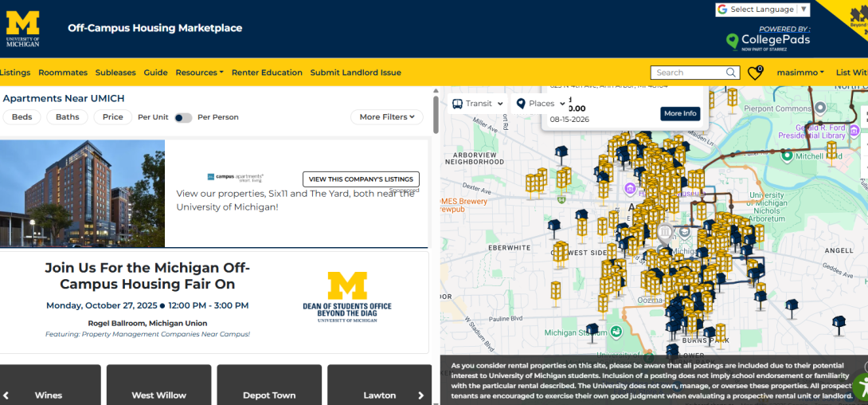Click the grey University of Michigan campus pin
868x405 pixels.
tap(666, 233)
